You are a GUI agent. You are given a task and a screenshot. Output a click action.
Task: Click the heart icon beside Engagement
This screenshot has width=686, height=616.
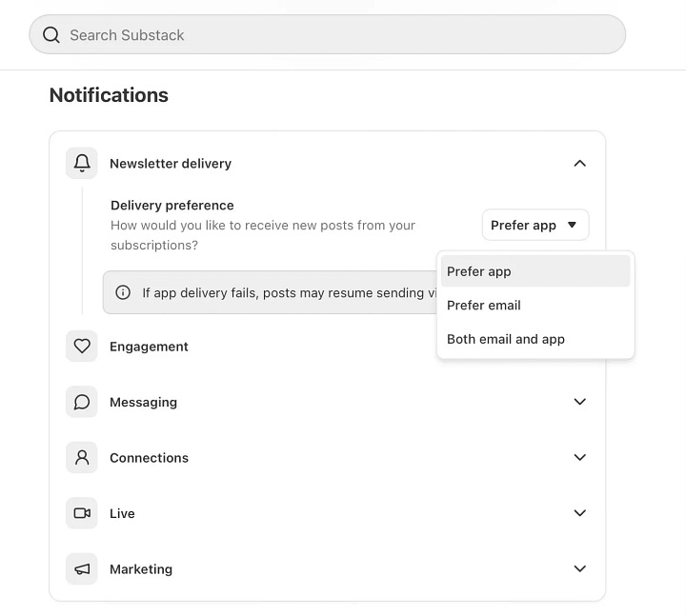pos(82,347)
